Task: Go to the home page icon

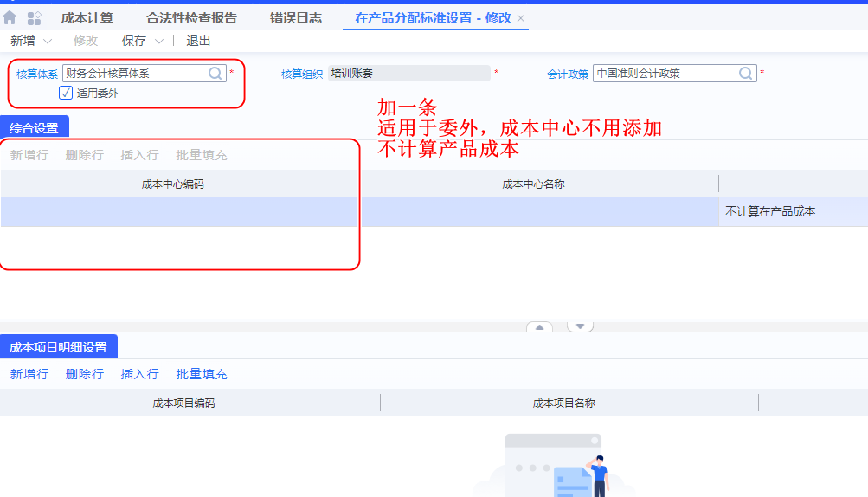Action: [10, 17]
